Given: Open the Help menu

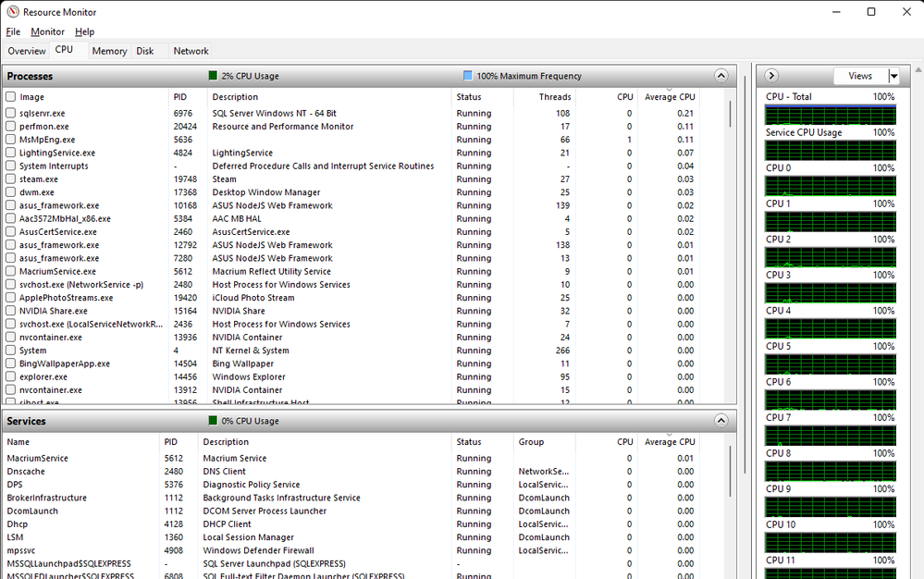Looking at the screenshot, I should coord(84,31).
